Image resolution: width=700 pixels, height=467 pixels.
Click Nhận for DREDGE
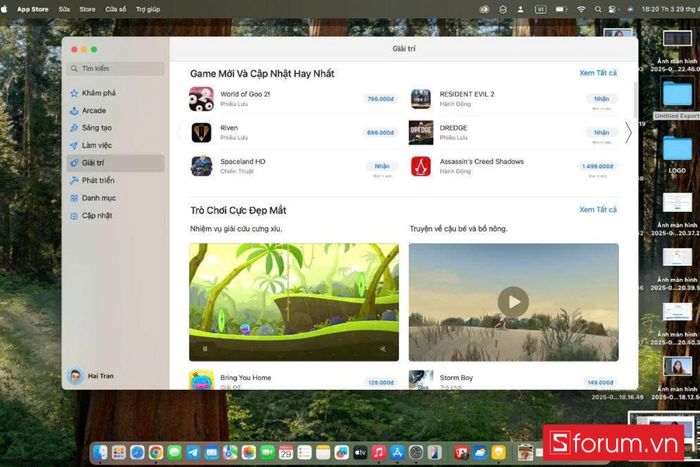pos(601,133)
